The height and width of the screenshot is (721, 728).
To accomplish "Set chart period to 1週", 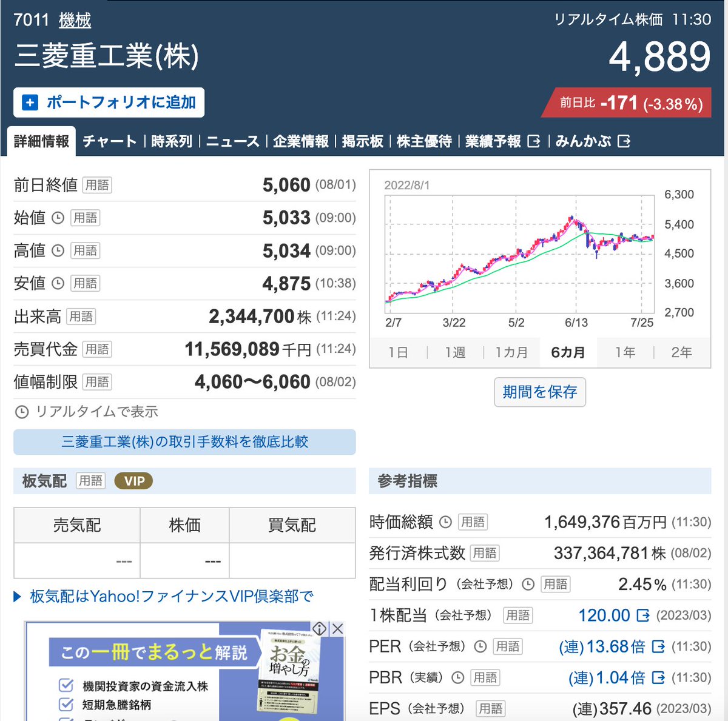I will click(455, 352).
